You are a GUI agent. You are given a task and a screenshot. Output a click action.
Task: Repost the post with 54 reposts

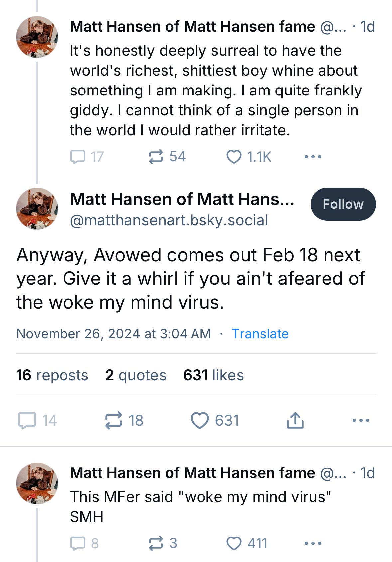click(x=156, y=157)
